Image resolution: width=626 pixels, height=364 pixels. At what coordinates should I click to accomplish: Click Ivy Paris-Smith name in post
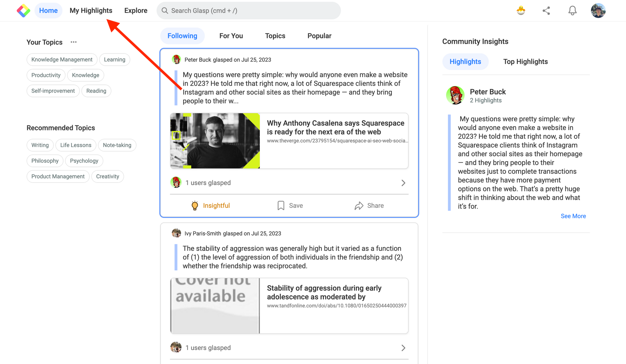pyautogui.click(x=203, y=234)
